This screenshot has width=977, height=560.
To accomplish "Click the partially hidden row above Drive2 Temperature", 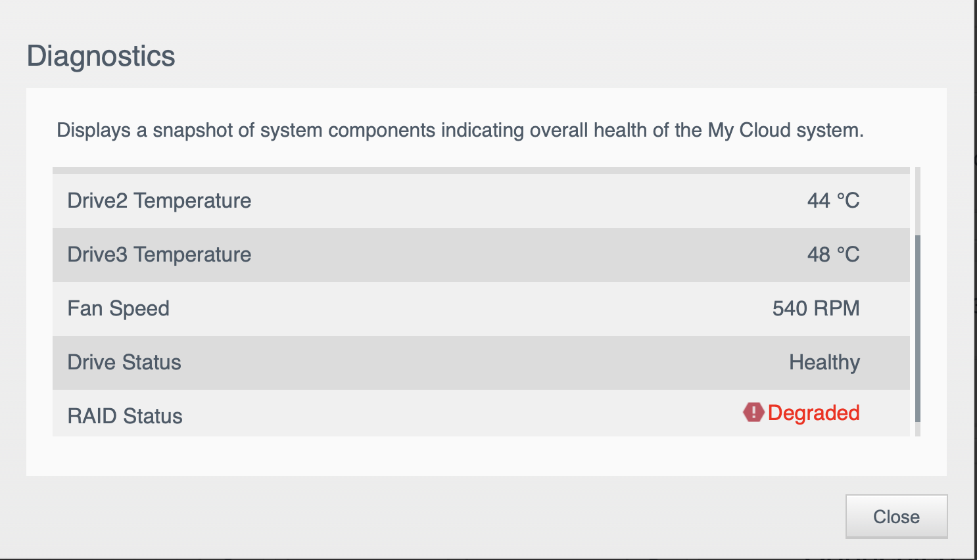I will coord(481,170).
